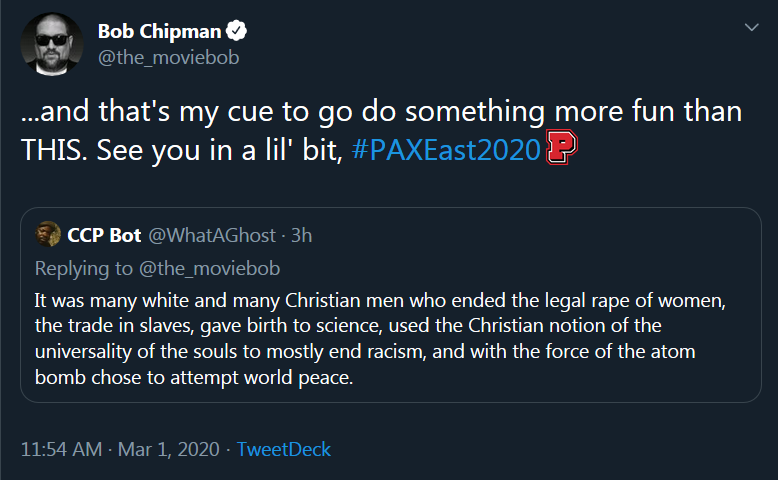Follow the #PAXEast2020 hashtag link
The width and height of the screenshot is (778, 480).
(446, 149)
